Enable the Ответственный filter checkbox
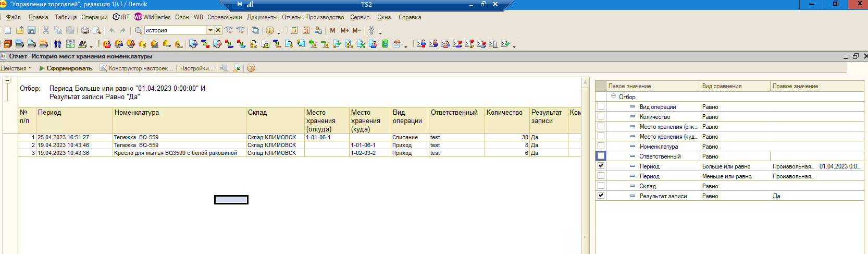 point(601,156)
